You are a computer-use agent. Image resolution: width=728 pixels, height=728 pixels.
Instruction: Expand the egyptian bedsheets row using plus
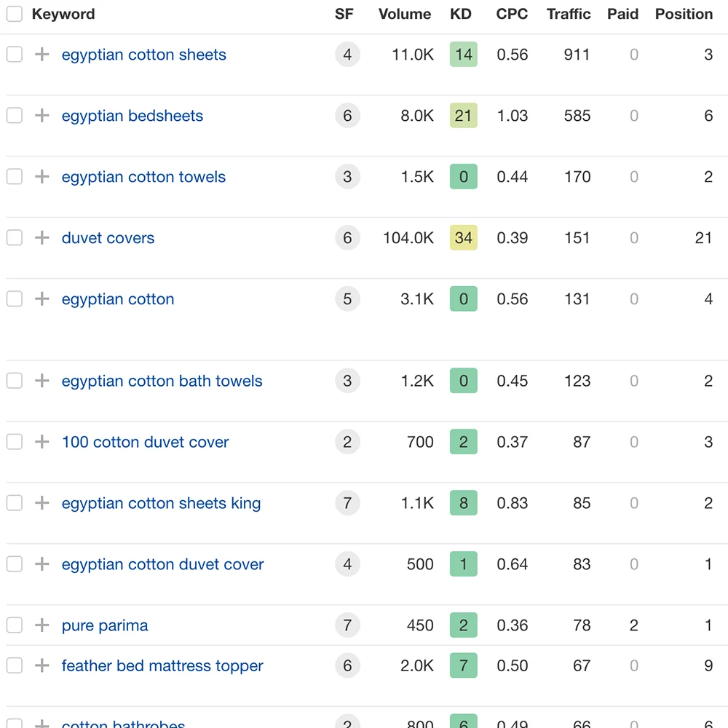click(x=42, y=116)
